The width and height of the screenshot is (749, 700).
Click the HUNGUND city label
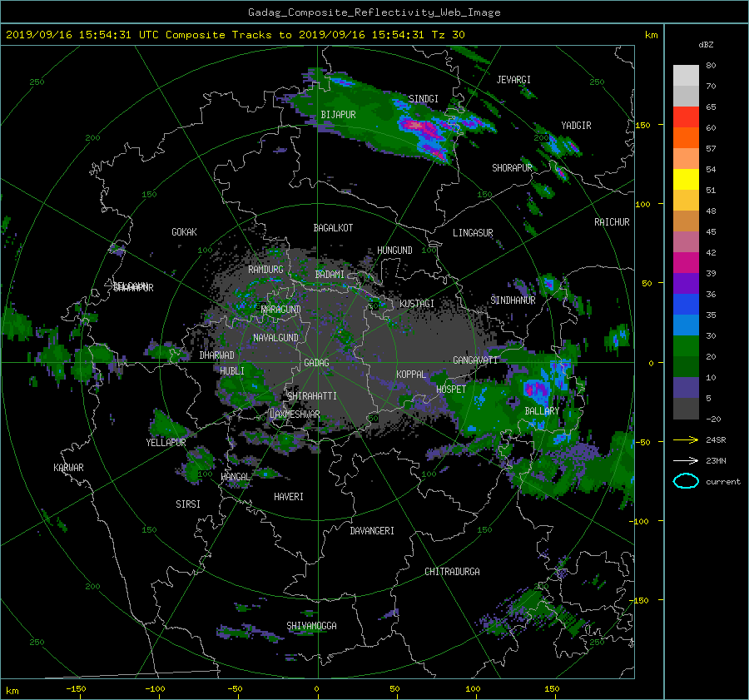pyautogui.click(x=394, y=251)
